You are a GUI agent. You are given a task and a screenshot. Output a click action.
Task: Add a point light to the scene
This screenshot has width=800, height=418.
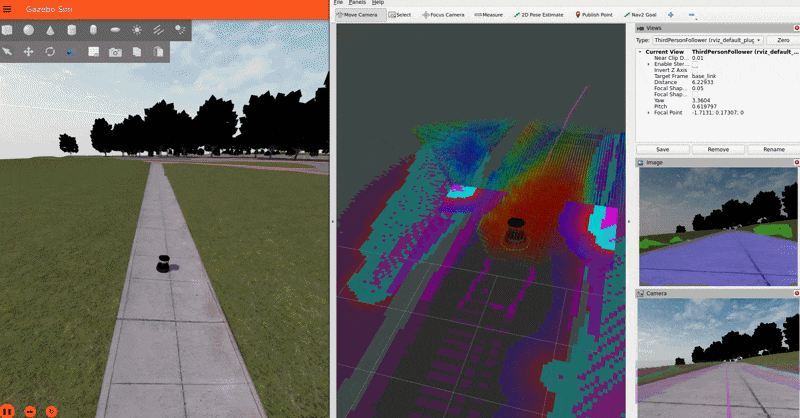point(137,30)
